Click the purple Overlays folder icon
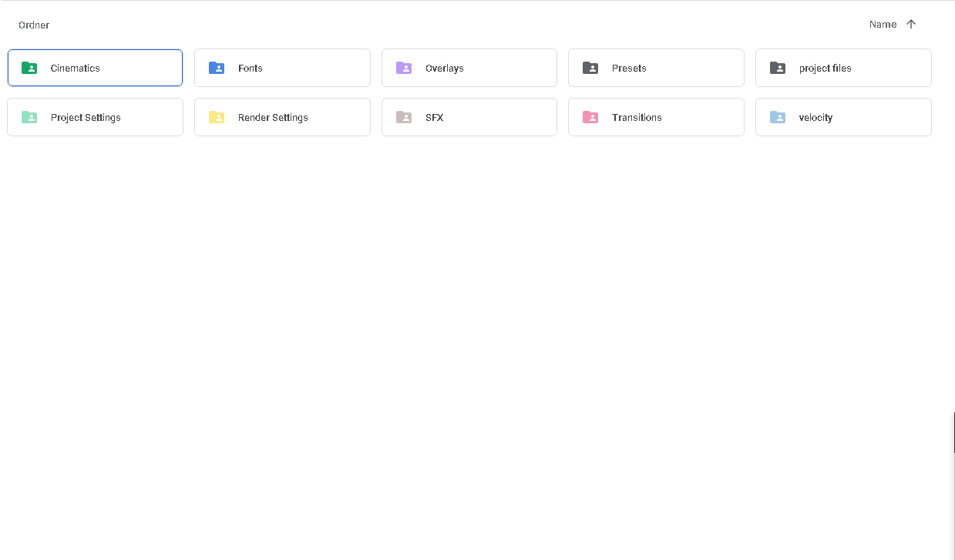Image resolution: width=955 pixels, height=560 pixels. tap(404, 68)
